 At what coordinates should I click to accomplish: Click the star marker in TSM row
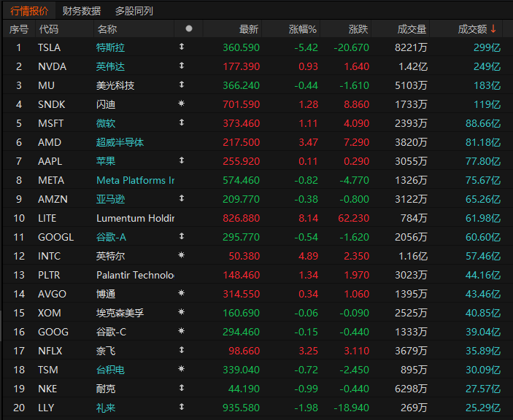click(181, 369)
